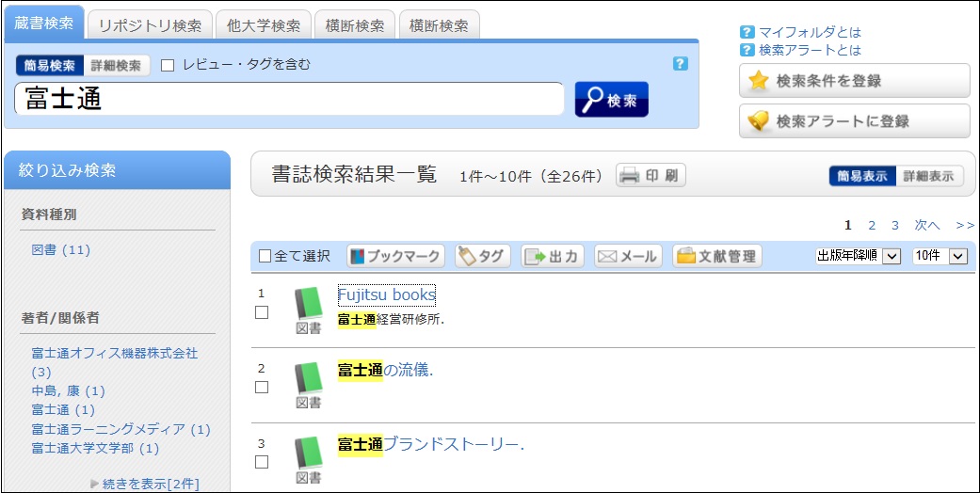Open help icon in search box panel

pyautogui.click(x=681, y=64)
